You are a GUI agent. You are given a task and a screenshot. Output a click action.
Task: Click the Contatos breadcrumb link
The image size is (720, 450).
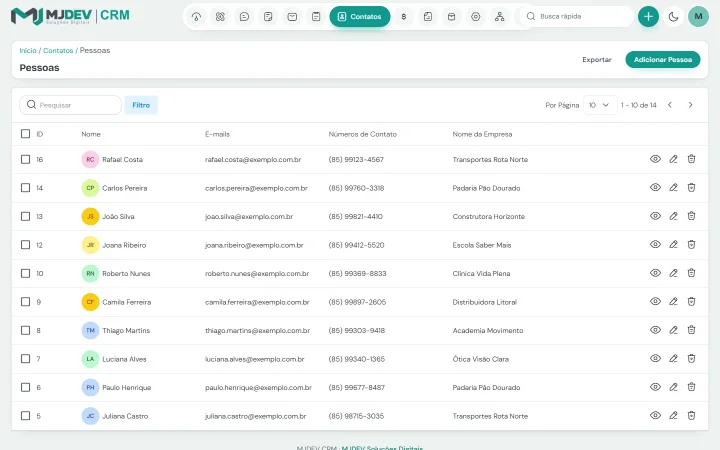tap(58, 51)
